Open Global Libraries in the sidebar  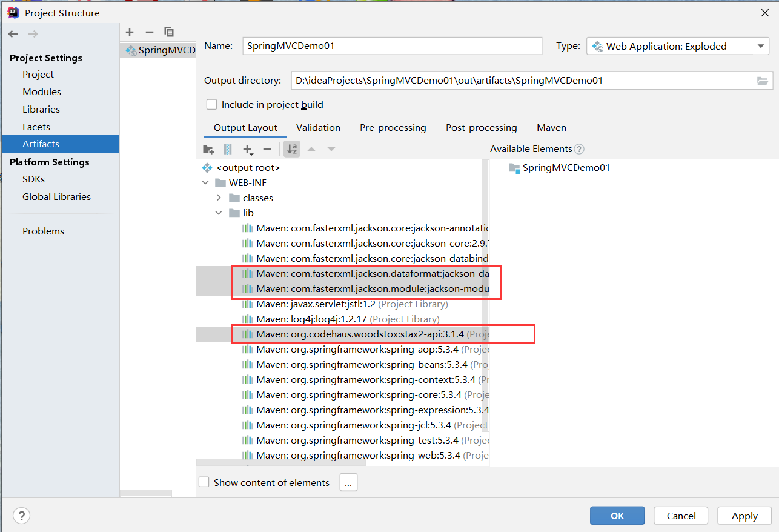click(56, 197)
